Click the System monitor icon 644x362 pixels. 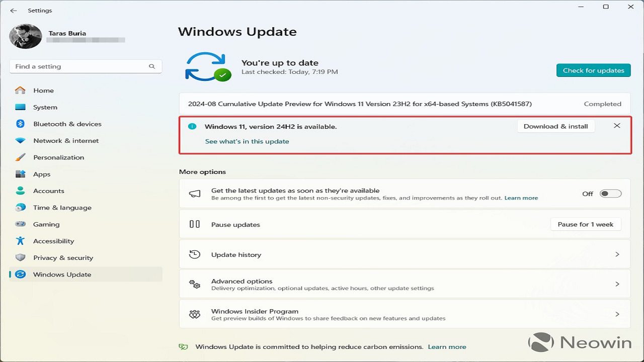pos(20,107)
